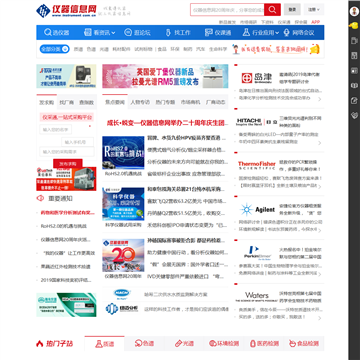Image resolution: width=360 pixels, height=360 pixels.
Task: Click the HACH logo near page bottom
Action: pyautogui.click(x=122, y=293)
